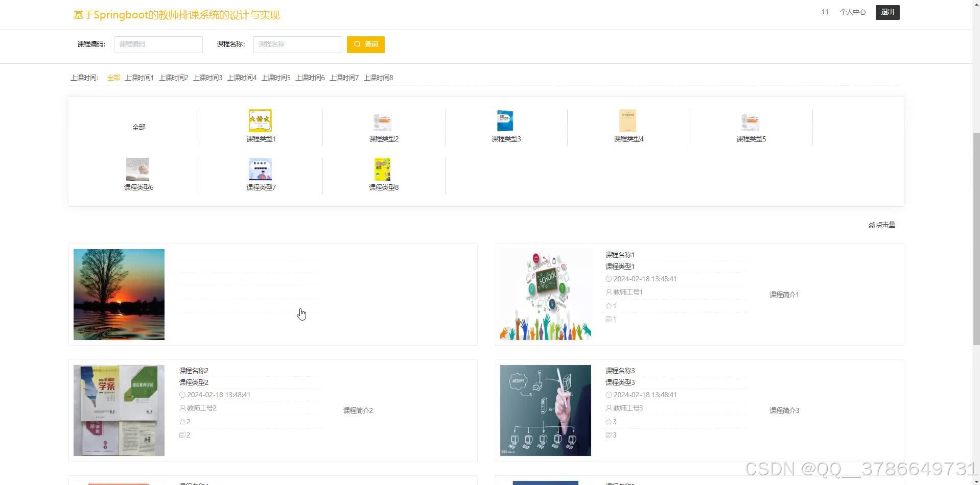Click the user icon beside 教师工号3
The width and height of the screenshot is (980, 485).
click(x=609, y=408)
